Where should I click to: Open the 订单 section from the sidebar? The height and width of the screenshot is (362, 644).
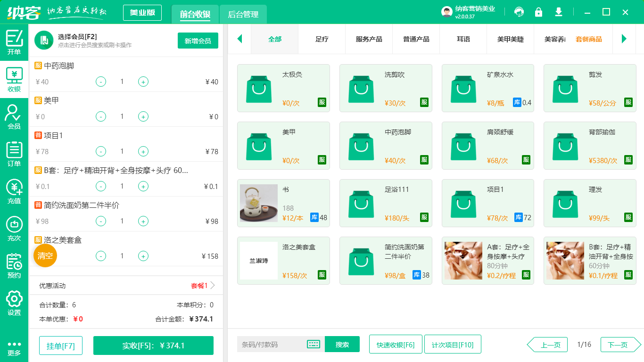14,153
